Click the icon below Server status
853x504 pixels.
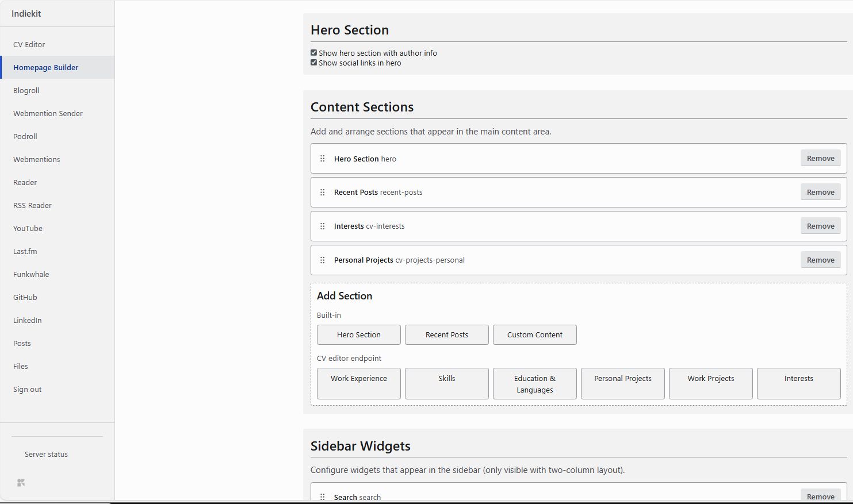click(x=21, y=483)
